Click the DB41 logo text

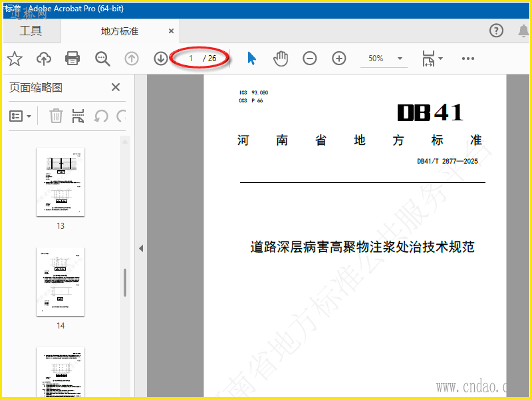pos(430,112)
